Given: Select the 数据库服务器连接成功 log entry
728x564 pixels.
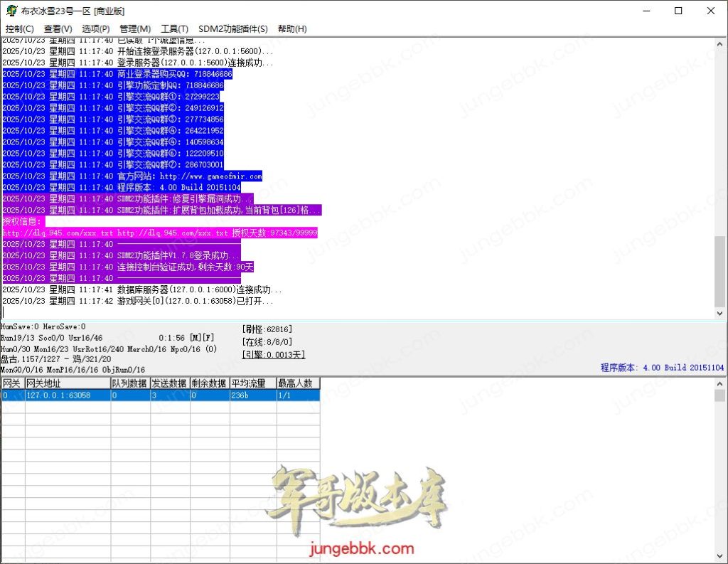Looking at the screenshot, I should coord(142,289).
